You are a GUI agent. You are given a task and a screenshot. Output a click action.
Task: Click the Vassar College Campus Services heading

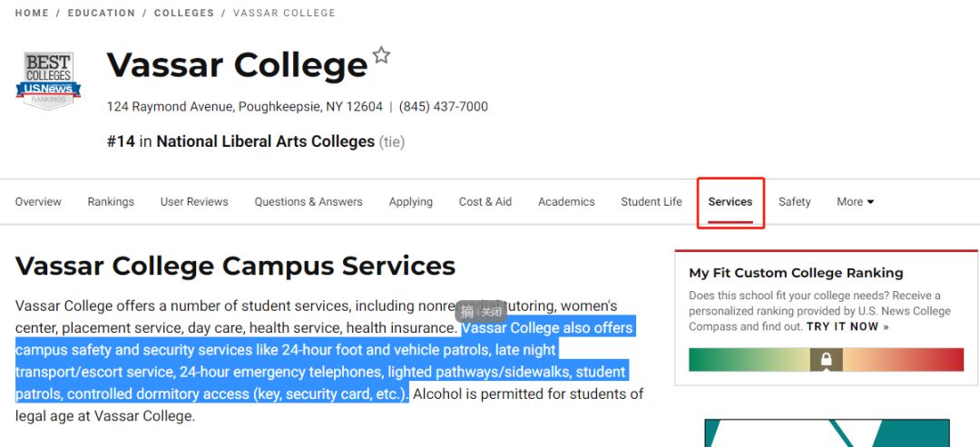pos(235,266)
